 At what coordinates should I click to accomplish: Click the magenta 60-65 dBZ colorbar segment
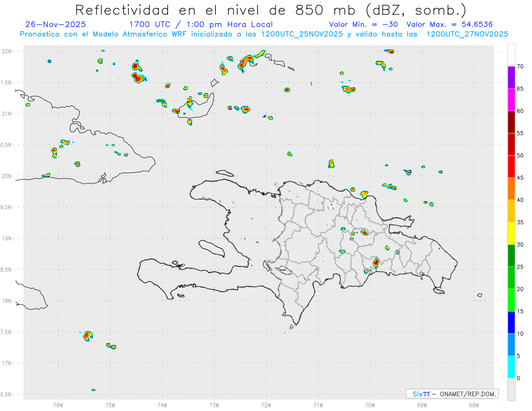(511, 100)
